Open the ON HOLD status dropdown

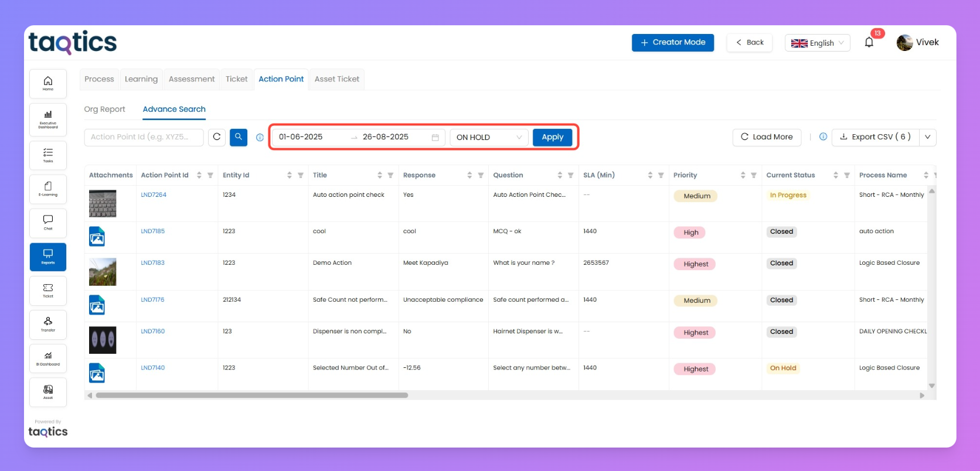click(x=489, y=137)
